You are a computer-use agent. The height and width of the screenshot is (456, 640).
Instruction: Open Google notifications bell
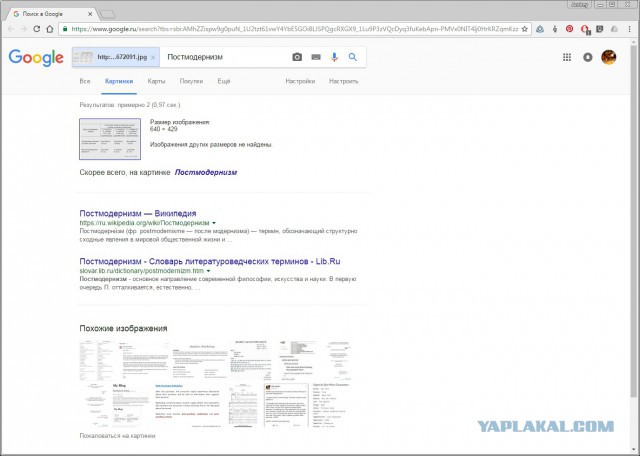588,57
